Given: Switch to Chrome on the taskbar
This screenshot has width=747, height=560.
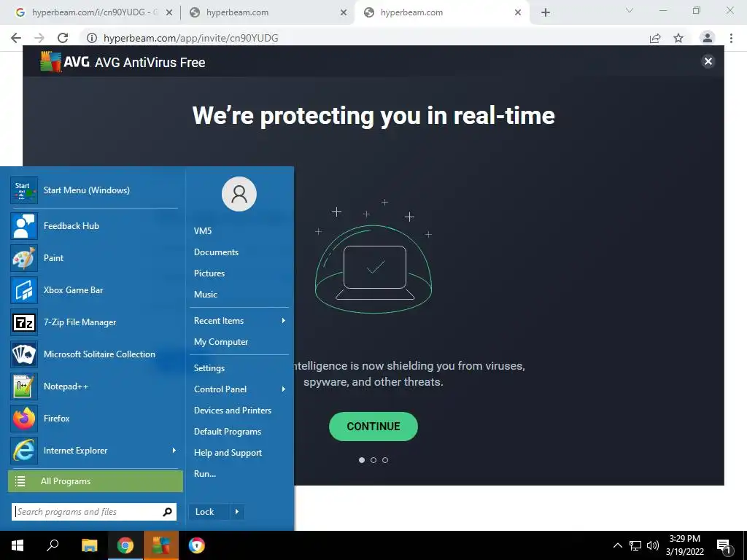Looking at the screenshot, I should pyautogui.click(x=125, y=545).
